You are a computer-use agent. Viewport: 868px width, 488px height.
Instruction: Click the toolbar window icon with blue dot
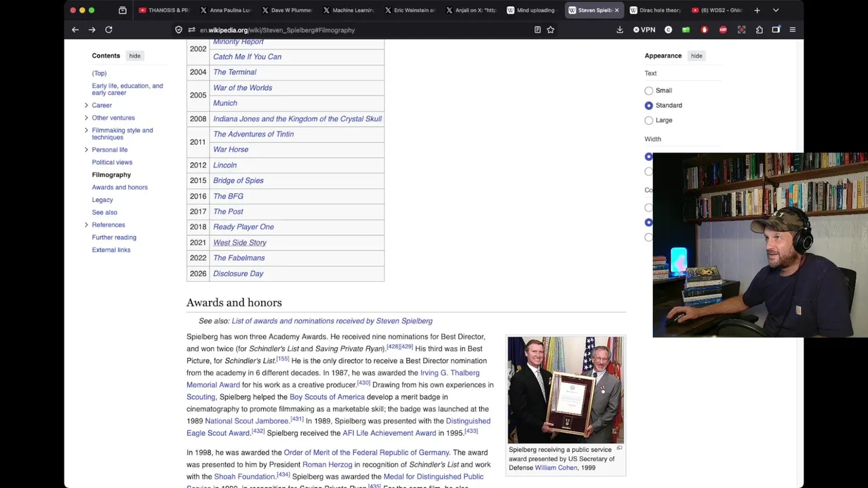(776, 30)
